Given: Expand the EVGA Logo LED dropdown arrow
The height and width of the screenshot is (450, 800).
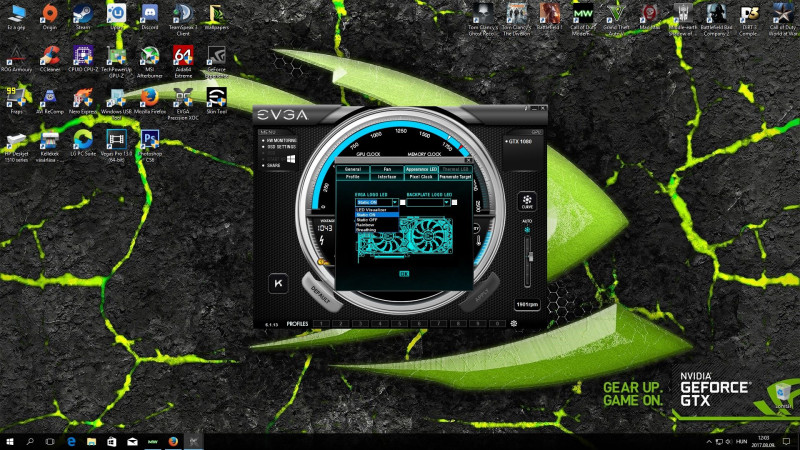Looking at the screenshot, I should coord(395,203).
